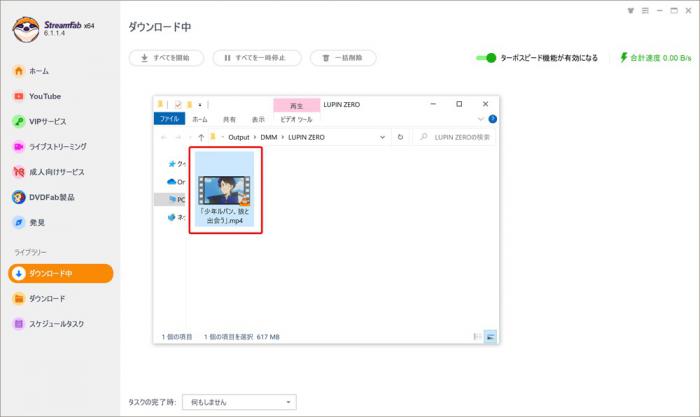This screenshot has height=417, width=700.
Task: Click Output in the address path
Action: [x=239, y=137]
